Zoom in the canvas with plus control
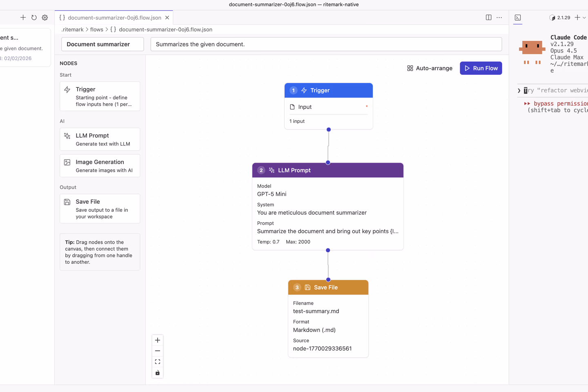Viewport: 588px width, 392px height. point(158,340)
